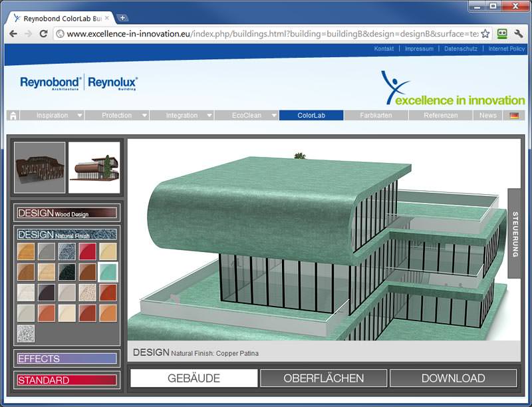This screenshot has width=532, height=407.
Task: Select the white-background building thumbnail
Action: point(94,168)
